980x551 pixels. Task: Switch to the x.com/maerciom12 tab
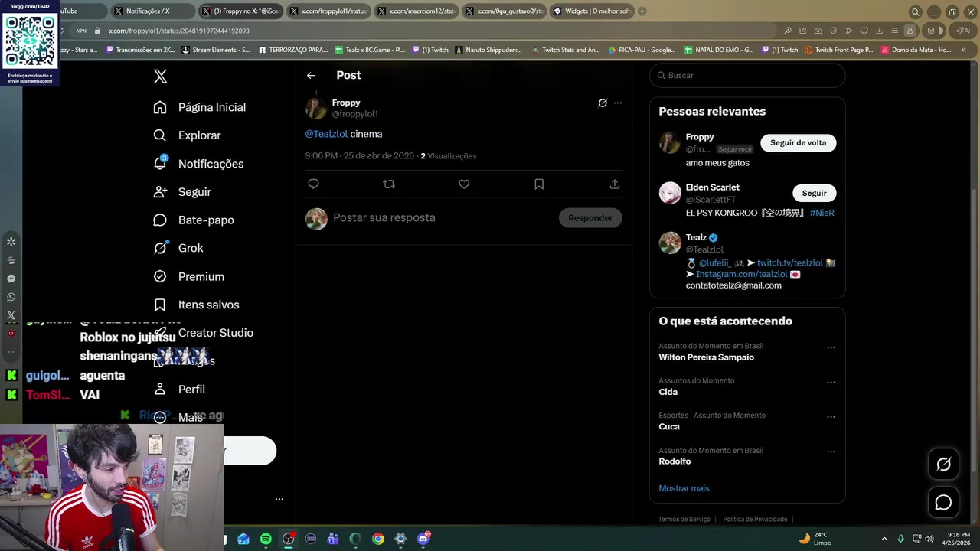pyautogui.click(x=416, y=11)
